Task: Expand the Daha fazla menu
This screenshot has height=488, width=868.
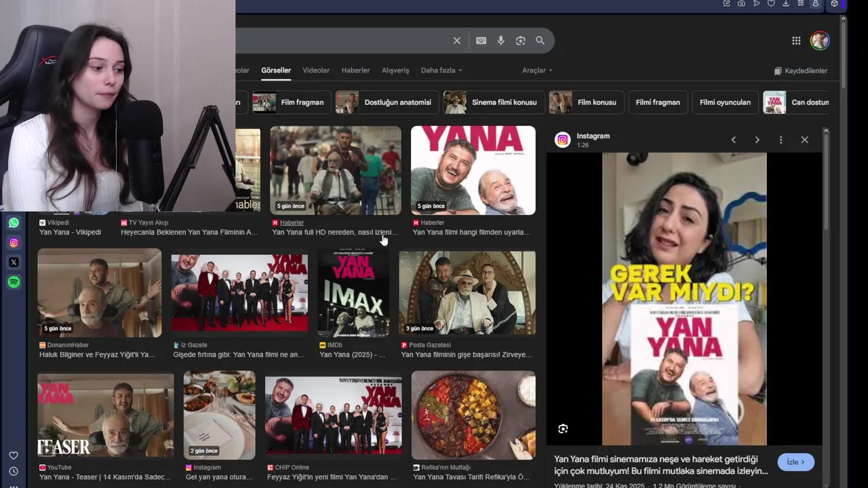Action: [x=441, y=70]
